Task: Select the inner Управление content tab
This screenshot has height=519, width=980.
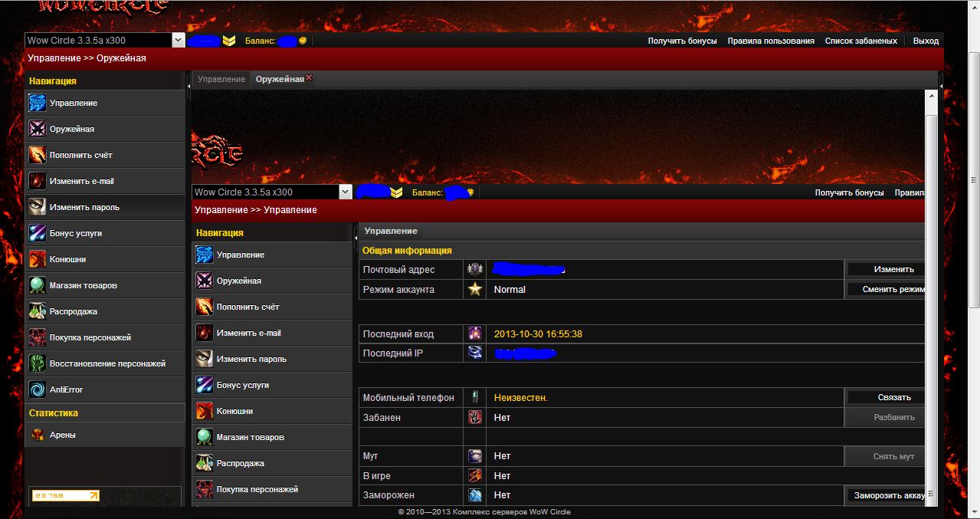Action: point(391,231)
